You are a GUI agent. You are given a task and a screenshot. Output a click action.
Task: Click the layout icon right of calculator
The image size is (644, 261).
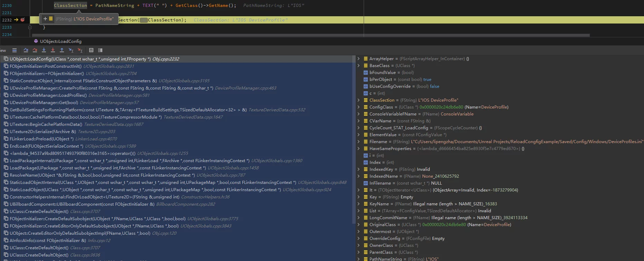tap(100, 50)
